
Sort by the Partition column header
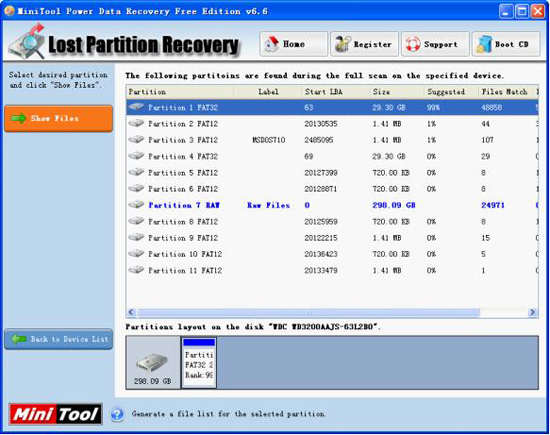pyautogui.click(x=180, y=92)
